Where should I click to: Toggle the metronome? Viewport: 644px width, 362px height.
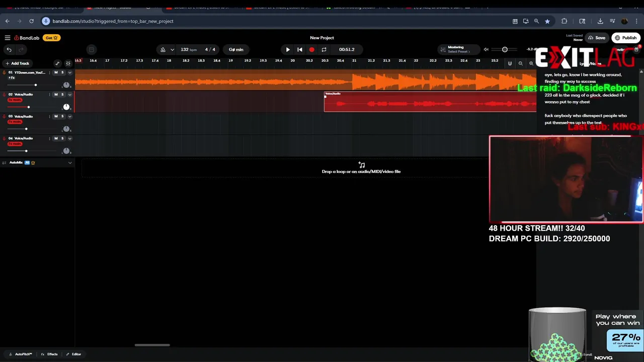tap(163, 50)
